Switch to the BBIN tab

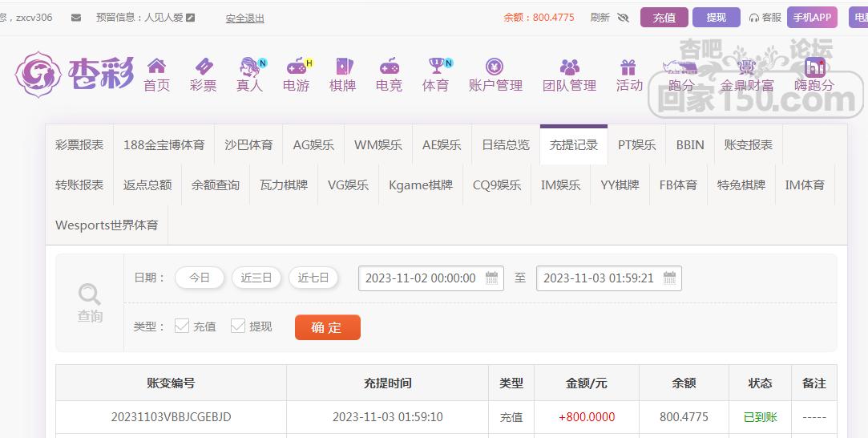pyautogui.click(x=690, y=145)
